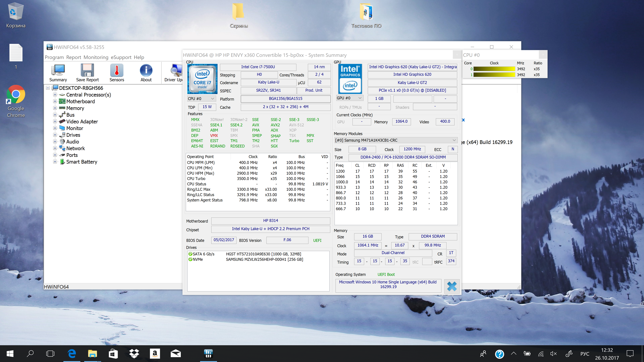Select the Ports tree item
This screenshot has width=644, height=362.
(72, 155)
